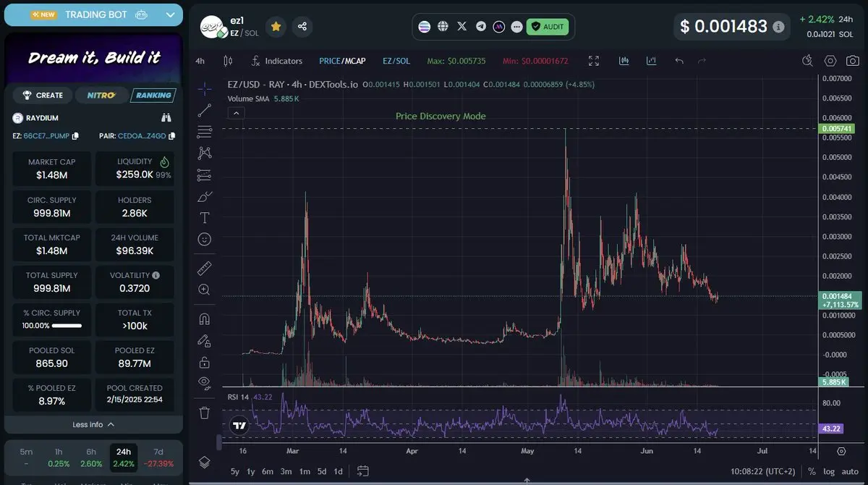The width and height of the screenshot is (868, 485).
Task: Open the emoji icons tool
Action: pyautogui.click(x=204, y=239)
